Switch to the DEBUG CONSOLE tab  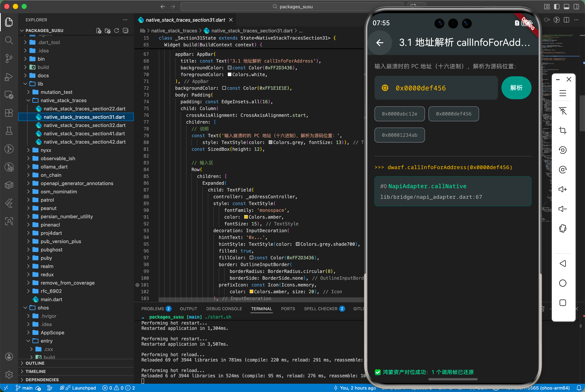[x=224, y=309]
